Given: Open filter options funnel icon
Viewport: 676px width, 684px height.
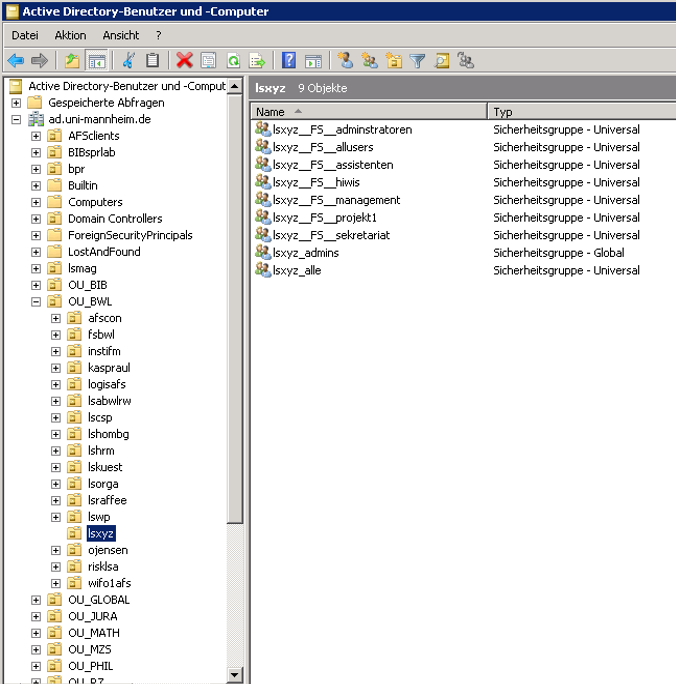Looking at the screenshot, I should (417, 60).
